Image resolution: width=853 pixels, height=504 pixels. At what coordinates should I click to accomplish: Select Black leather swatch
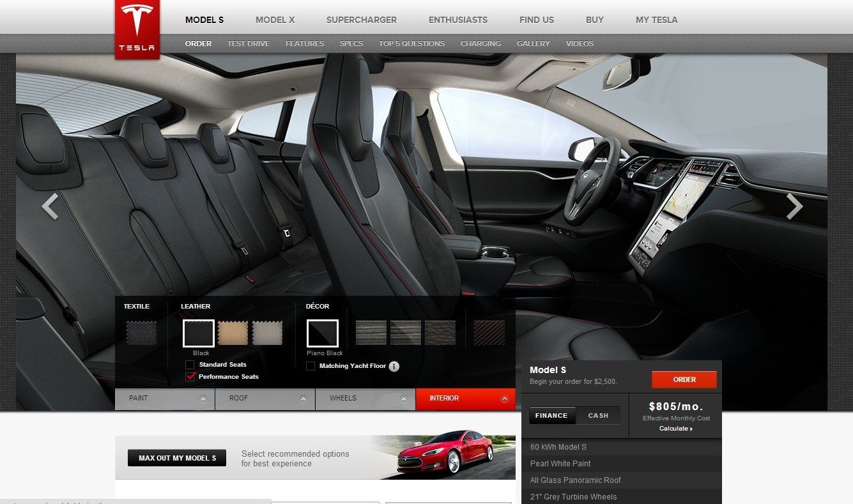coord(199,333)
